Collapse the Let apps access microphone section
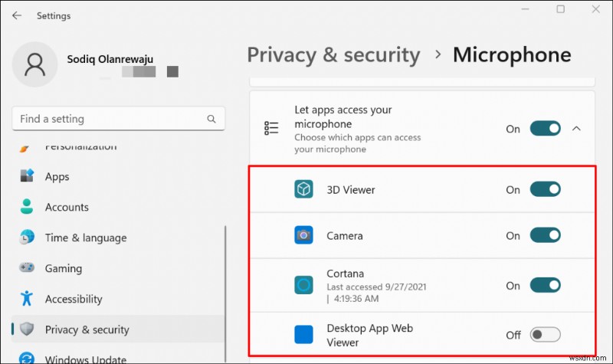This screenshot has height=364, width=613. click(x=577, y=129)
